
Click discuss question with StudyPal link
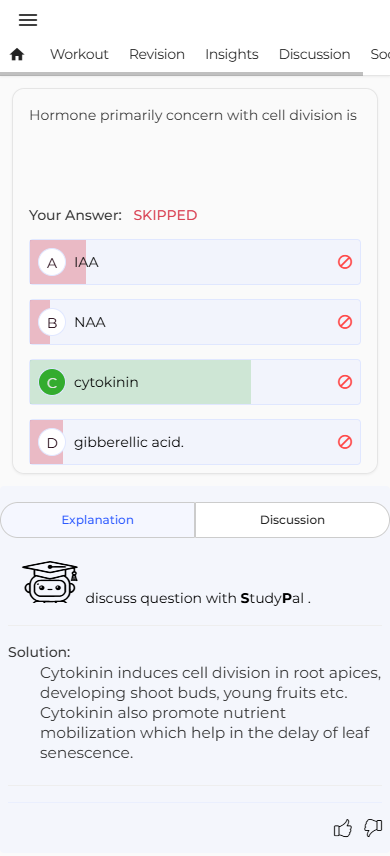(x=198, y=598)
